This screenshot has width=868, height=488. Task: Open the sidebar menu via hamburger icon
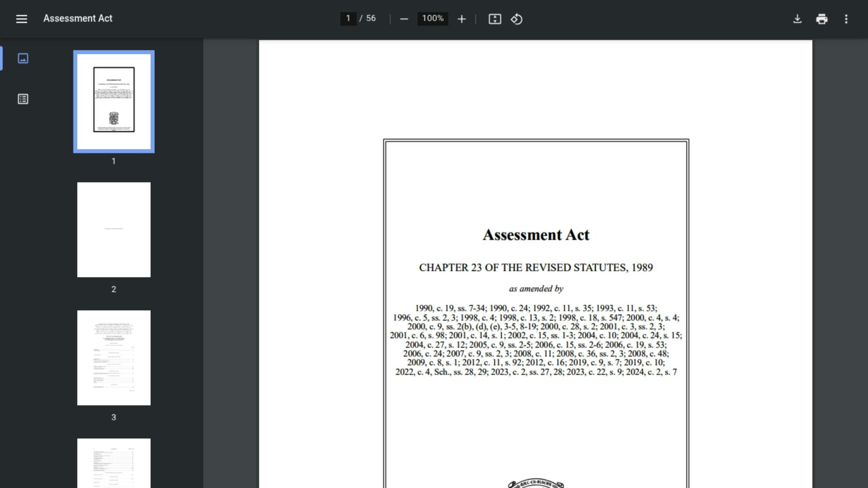pyautogui.click(x=22, y=19)
